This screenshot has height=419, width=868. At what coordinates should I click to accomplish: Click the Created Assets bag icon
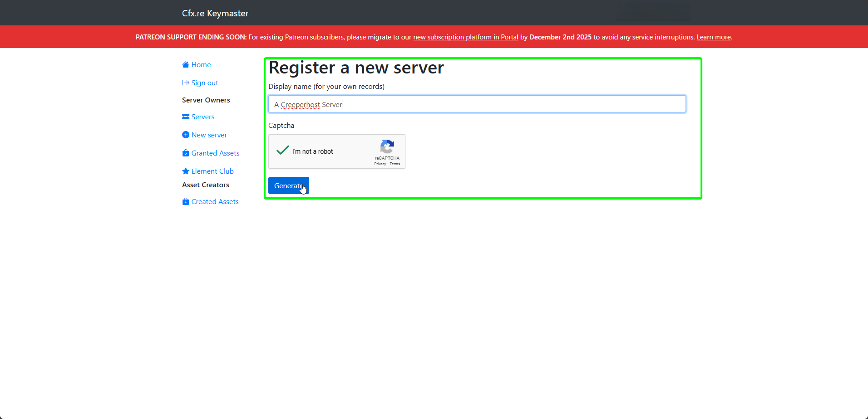coord(186,201)
